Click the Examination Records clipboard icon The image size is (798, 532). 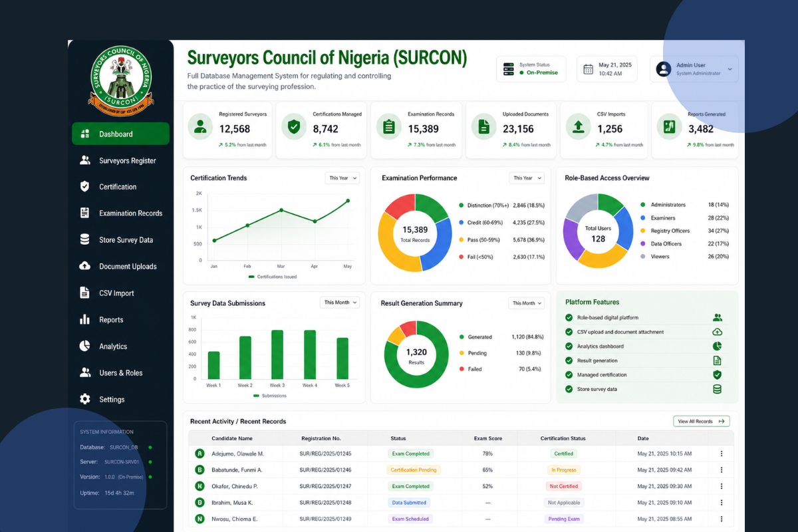389,126
